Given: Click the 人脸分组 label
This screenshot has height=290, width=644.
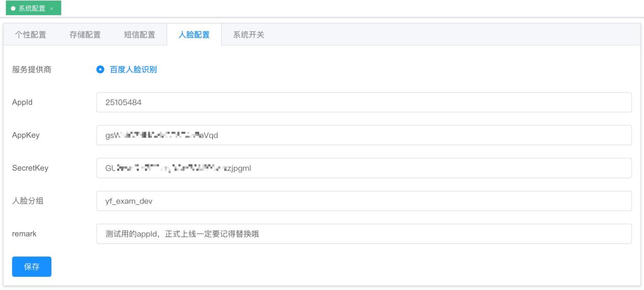Looking at the screenshot, I should (27, 201).
